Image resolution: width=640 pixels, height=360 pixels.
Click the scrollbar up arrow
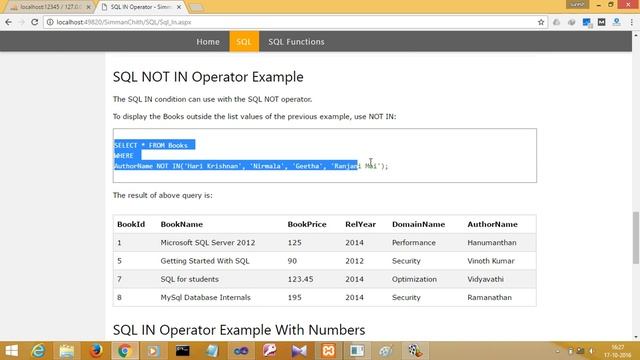(x=636, y=35)
